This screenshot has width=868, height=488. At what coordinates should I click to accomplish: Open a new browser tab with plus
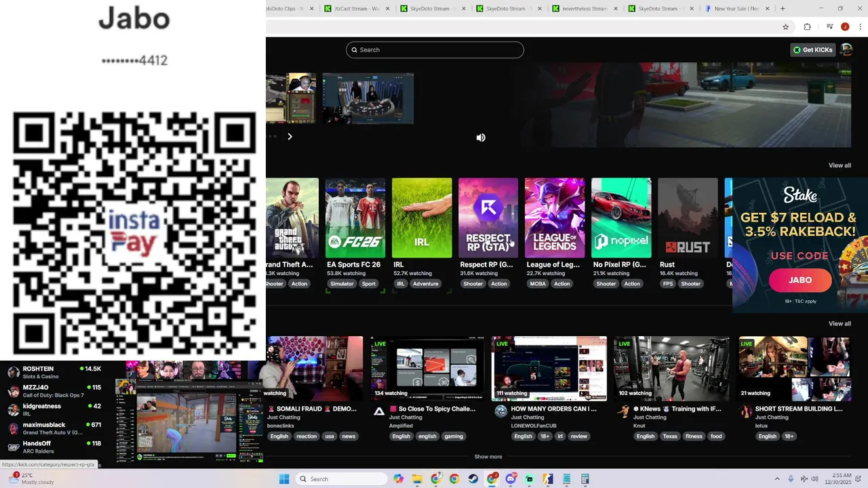click(x=783, y=9)
